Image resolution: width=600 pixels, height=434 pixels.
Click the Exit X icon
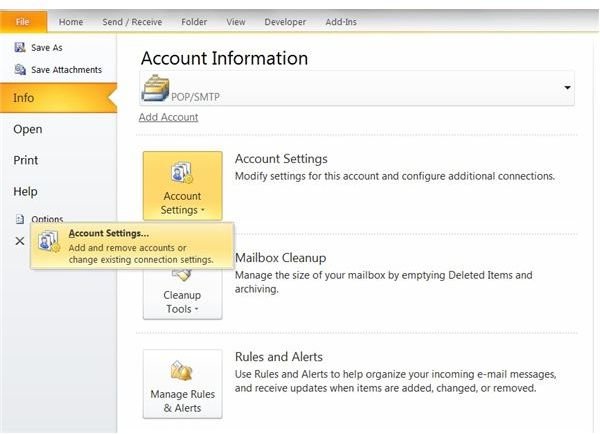click(20, 241)
